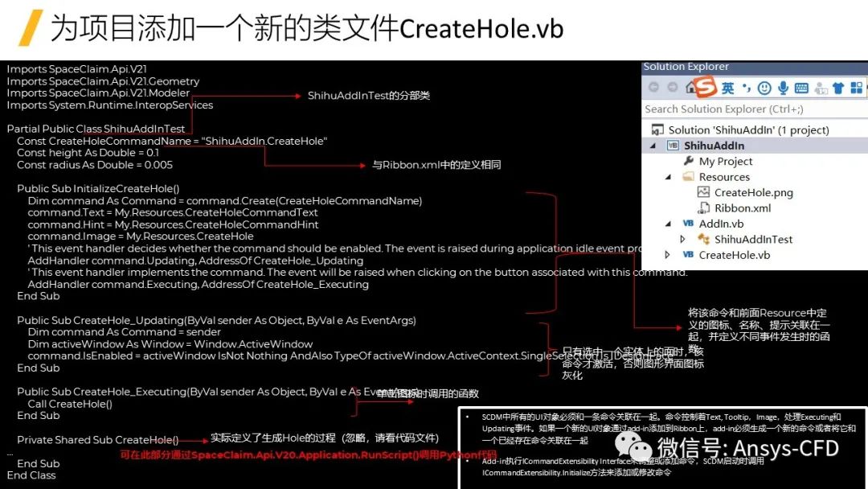Click the Back button in Solution Explorer
This screenshot has width=868, height=489.
(653, 87)
